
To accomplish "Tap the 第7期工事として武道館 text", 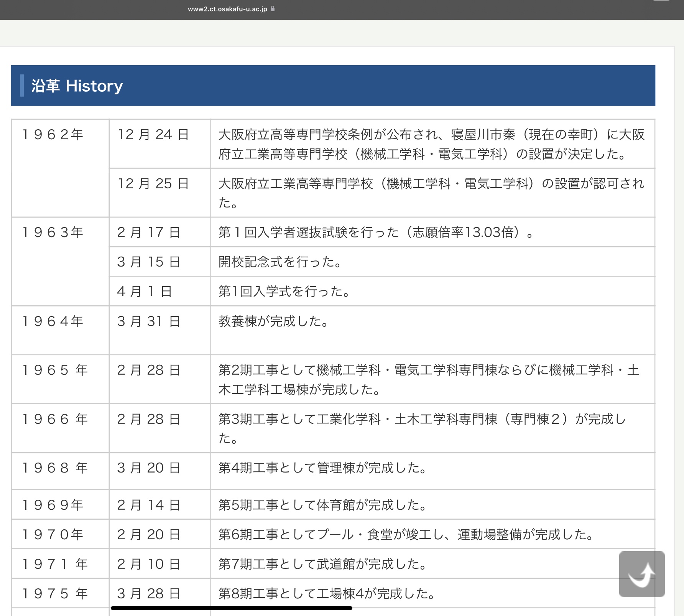I will tap(322, 564).
